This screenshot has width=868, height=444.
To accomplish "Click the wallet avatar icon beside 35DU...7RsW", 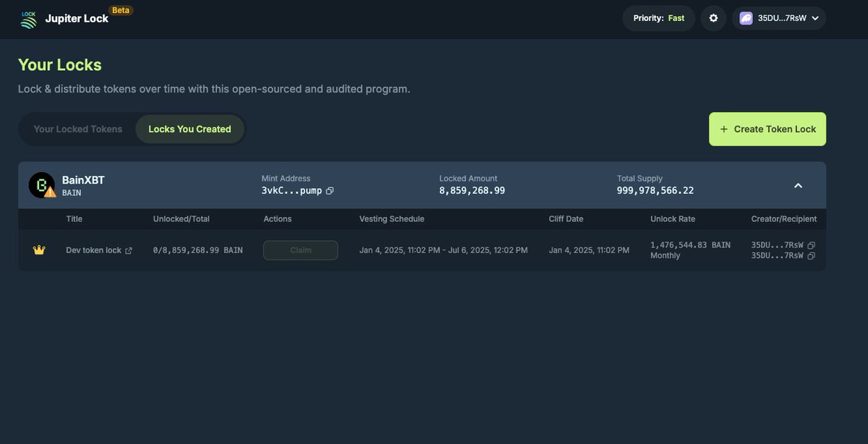I will (746, 18).
